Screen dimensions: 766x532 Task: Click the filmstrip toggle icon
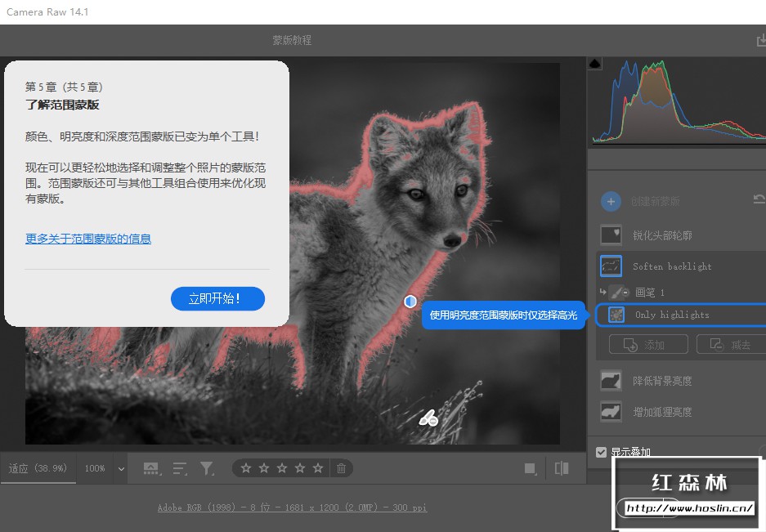152,468
